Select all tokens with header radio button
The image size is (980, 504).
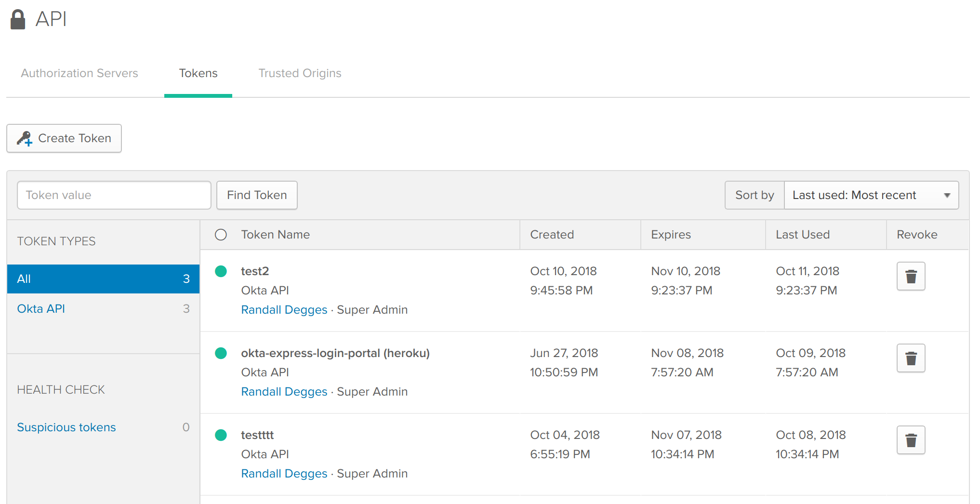click(221, 235)
